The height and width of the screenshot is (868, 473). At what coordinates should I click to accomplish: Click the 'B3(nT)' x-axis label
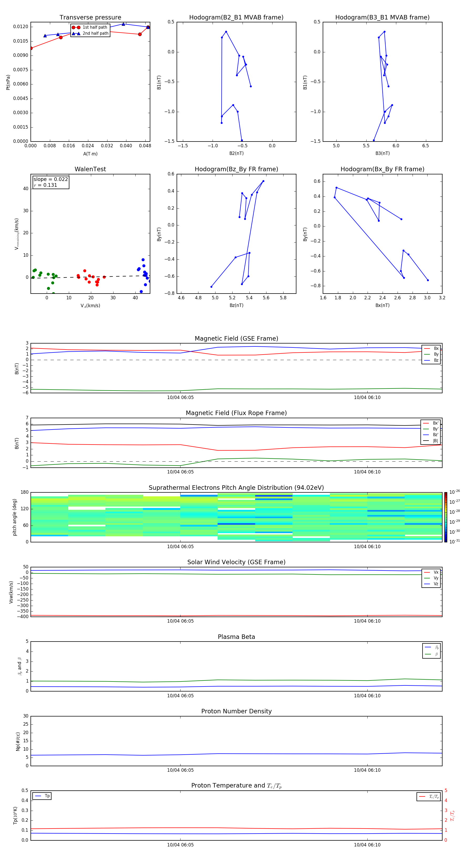click(382, 153)
